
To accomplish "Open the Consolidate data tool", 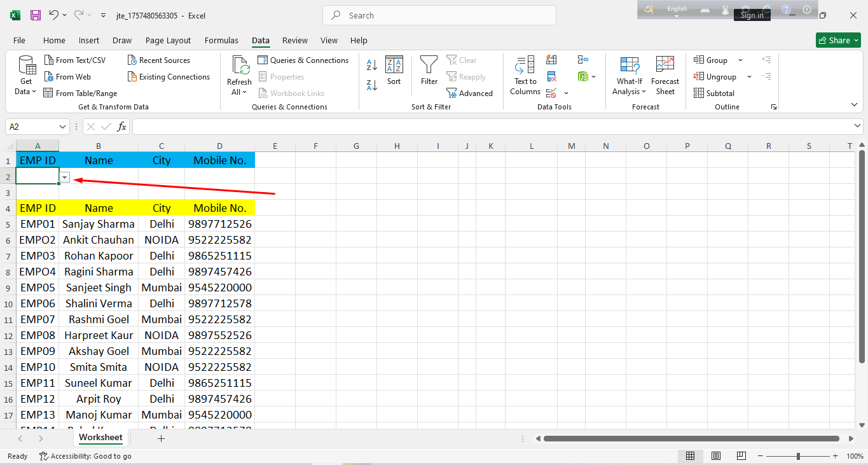I will (x=582, y=59).
